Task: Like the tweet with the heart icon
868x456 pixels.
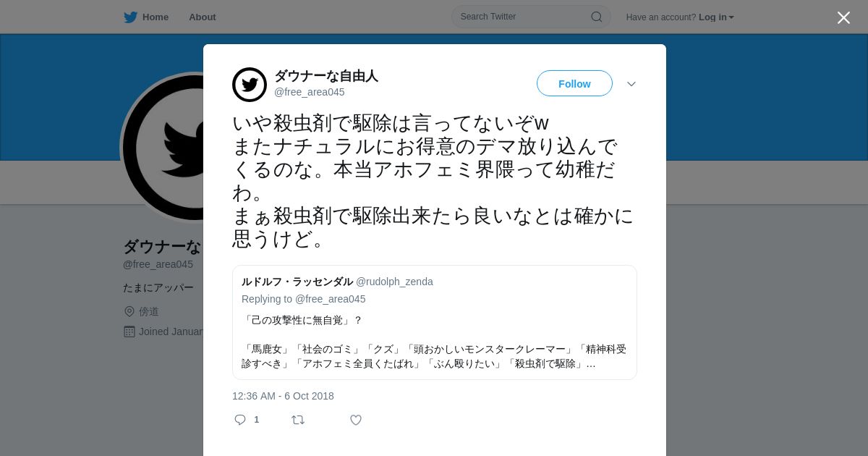Action: click(356, 420)
